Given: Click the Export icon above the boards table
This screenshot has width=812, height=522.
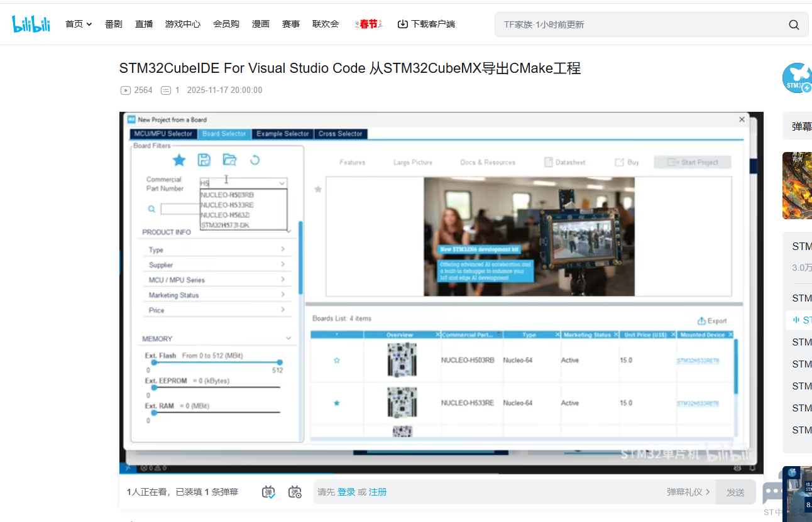Looking at the screenshot, I should [x=701, y=320].
